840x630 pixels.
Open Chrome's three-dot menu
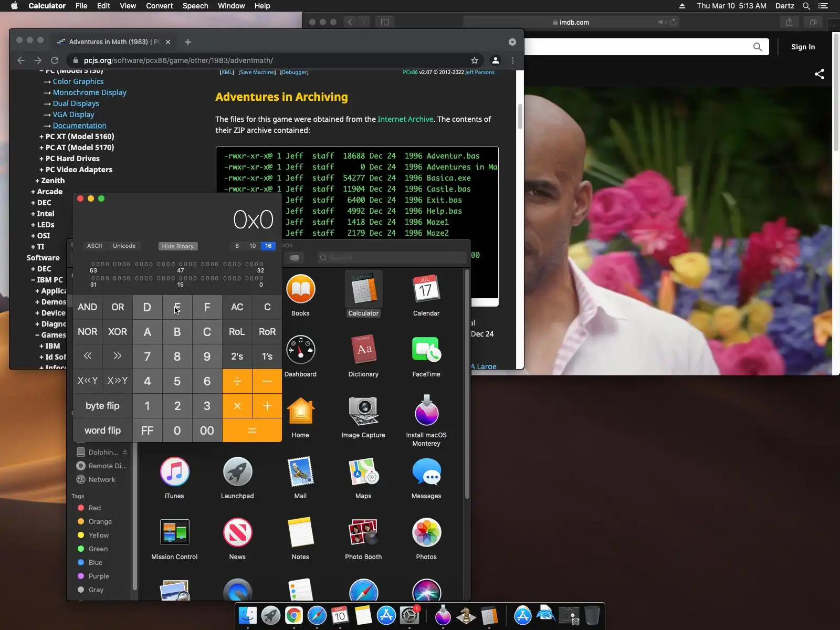[513, 60]
